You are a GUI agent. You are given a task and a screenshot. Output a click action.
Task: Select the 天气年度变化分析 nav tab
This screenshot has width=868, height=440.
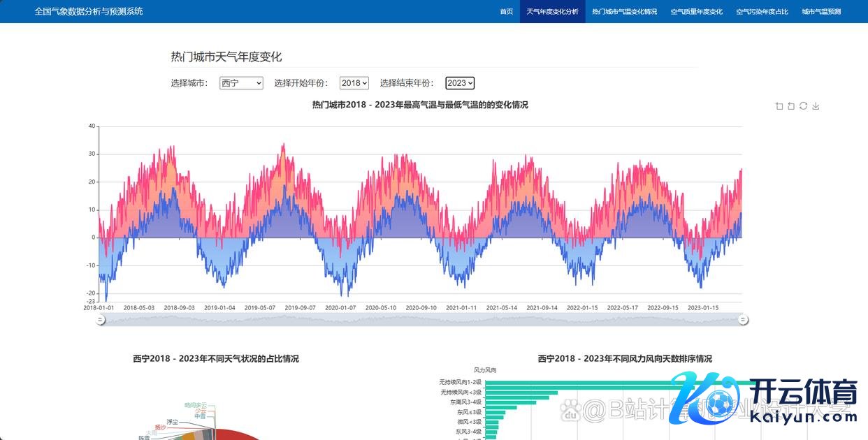coord(552,12)
